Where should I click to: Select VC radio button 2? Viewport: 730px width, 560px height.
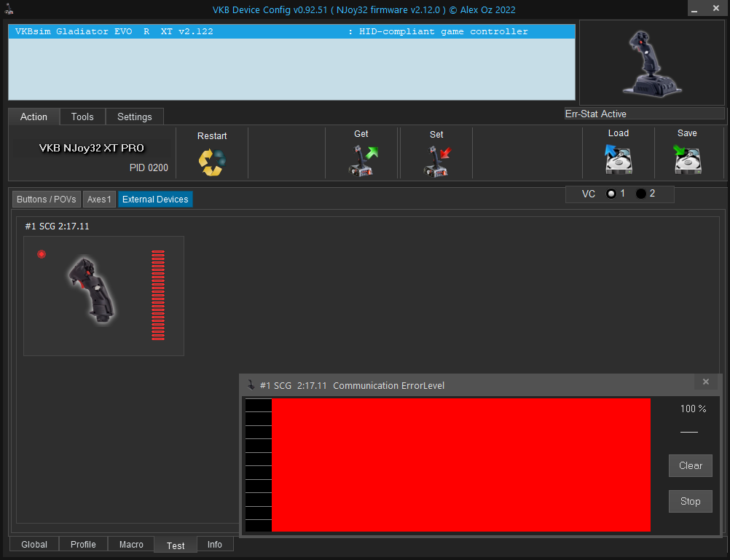641,194
